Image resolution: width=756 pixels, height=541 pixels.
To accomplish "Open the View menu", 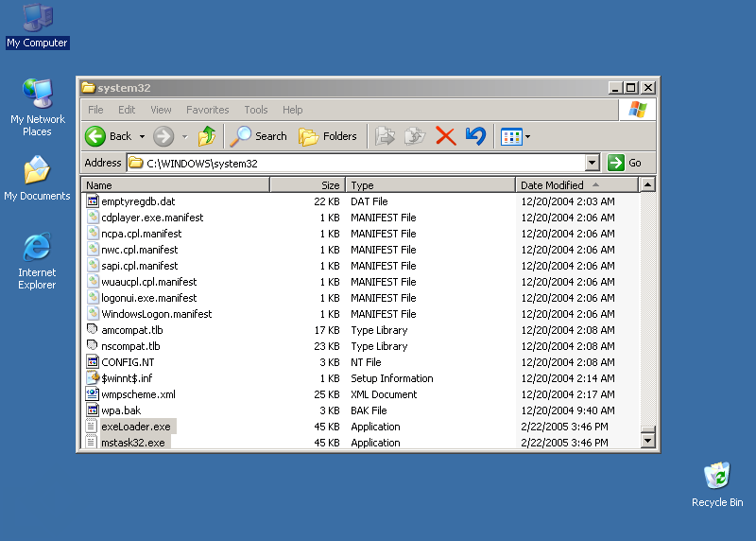I will click(x=161, y=110).
